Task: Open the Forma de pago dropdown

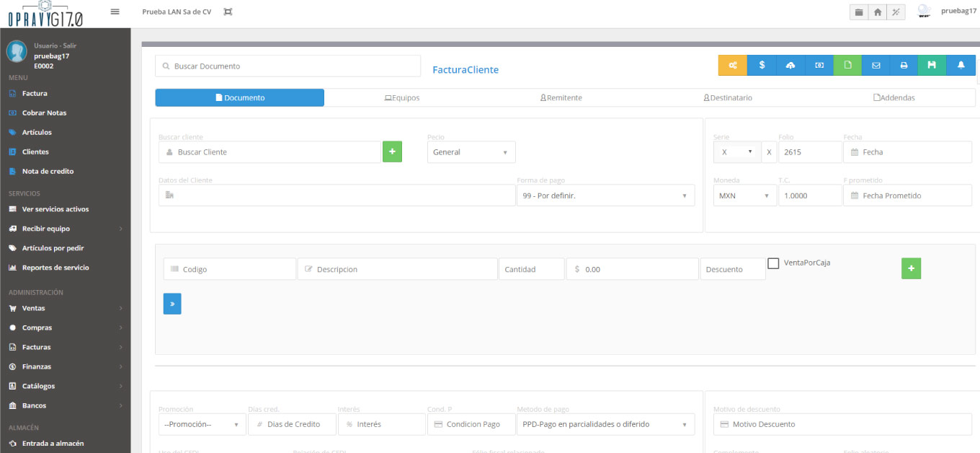Action: [605, 195]
